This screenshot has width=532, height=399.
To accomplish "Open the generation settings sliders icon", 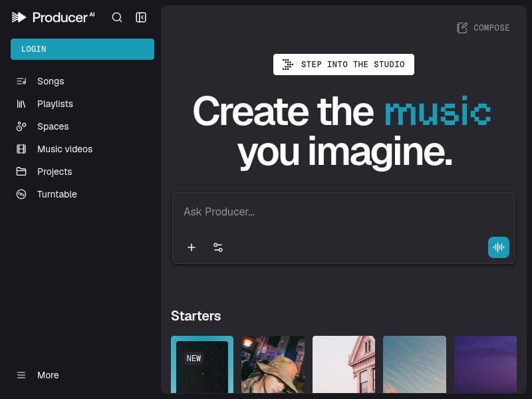I will 218,247.
